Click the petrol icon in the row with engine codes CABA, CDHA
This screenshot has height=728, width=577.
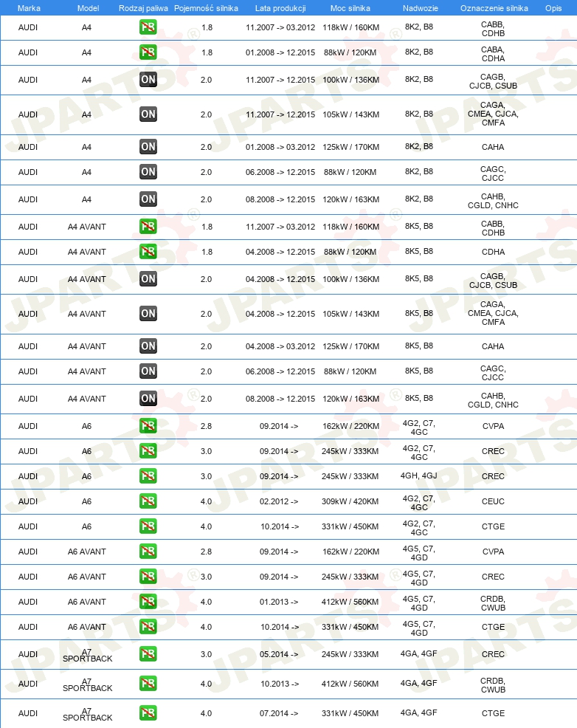148,52
